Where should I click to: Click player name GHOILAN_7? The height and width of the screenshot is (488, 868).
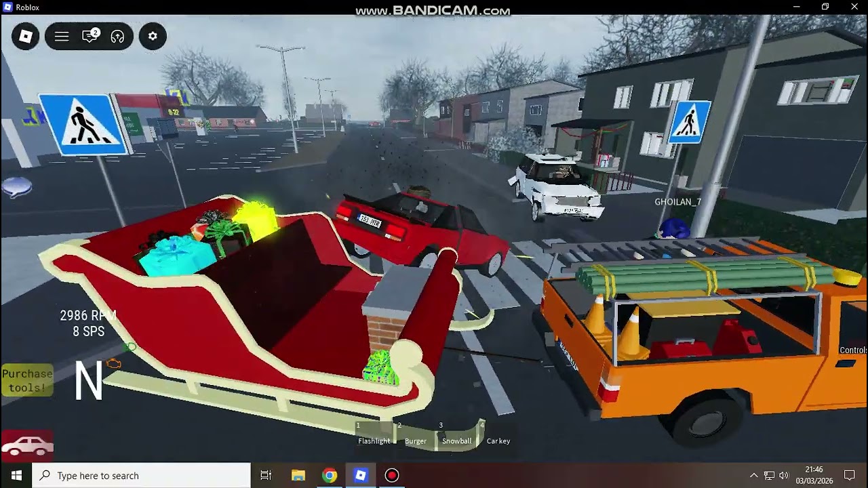click(677, 202)
